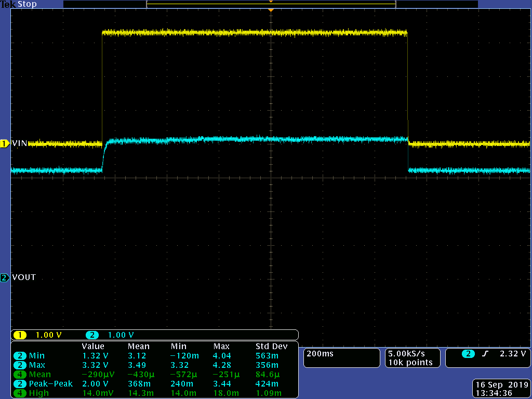The height and width of the screenshot is (399, 532).
Task: Click the channel 2 VOUT ground marker
Action: click(5, 277)
